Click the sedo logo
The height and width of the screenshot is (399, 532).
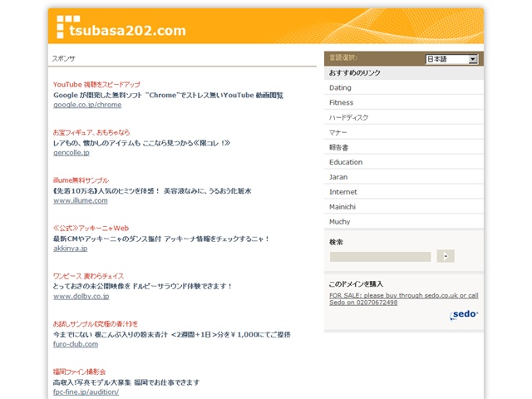pos(464,315)
